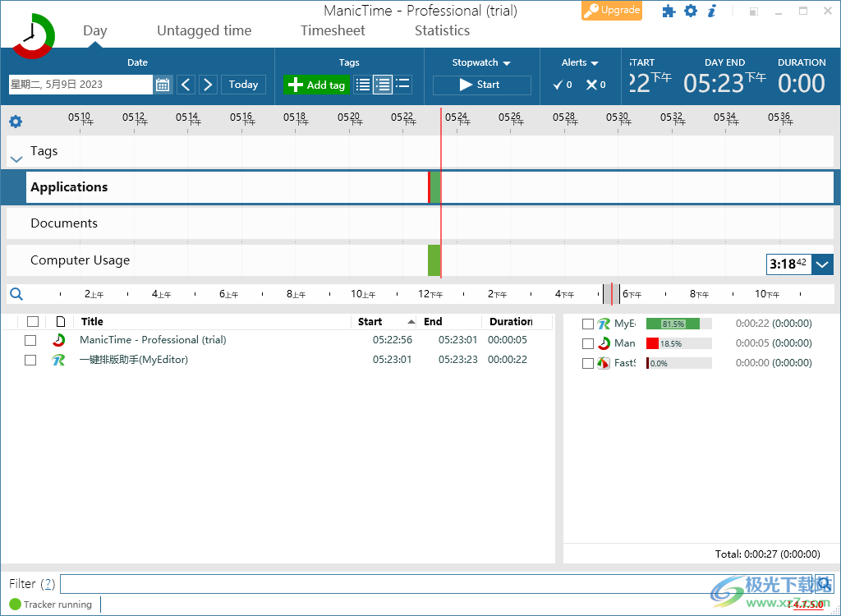Click the Add tag button
The height and width of the screenshot is (616, 841).
tap(316, 85)
